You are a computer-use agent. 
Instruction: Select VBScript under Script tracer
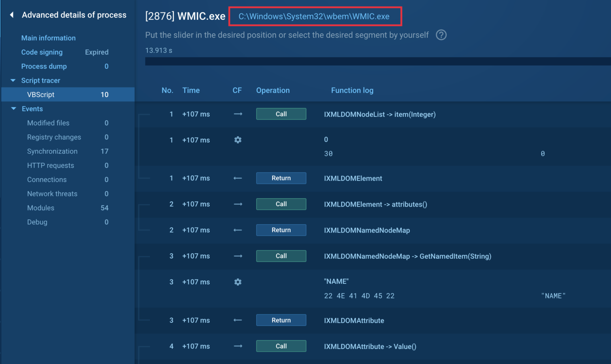coord(41,95)
